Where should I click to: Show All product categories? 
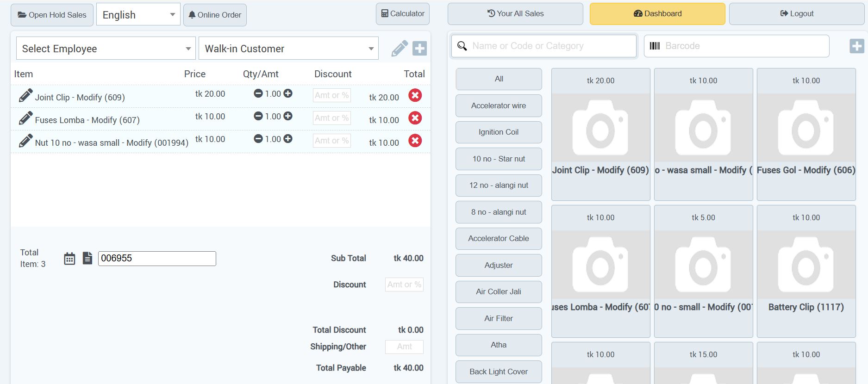tap(499, 79)
